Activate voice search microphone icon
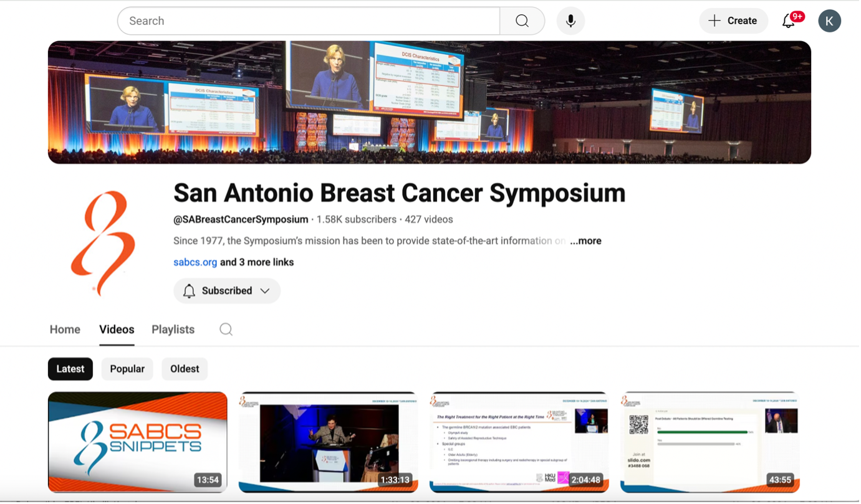 [570, 21]
